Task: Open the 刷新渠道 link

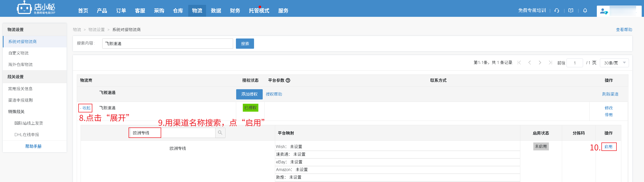Action: tap(610, 94)
